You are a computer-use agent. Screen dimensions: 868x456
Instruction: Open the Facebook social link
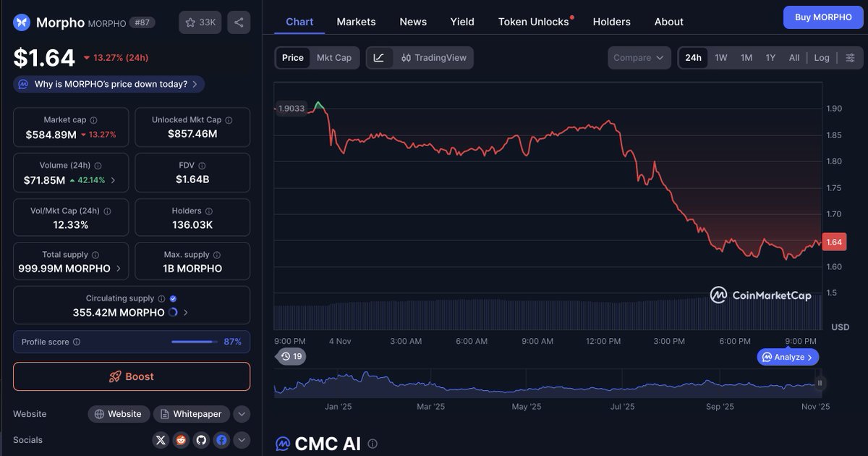pos(221,440)
